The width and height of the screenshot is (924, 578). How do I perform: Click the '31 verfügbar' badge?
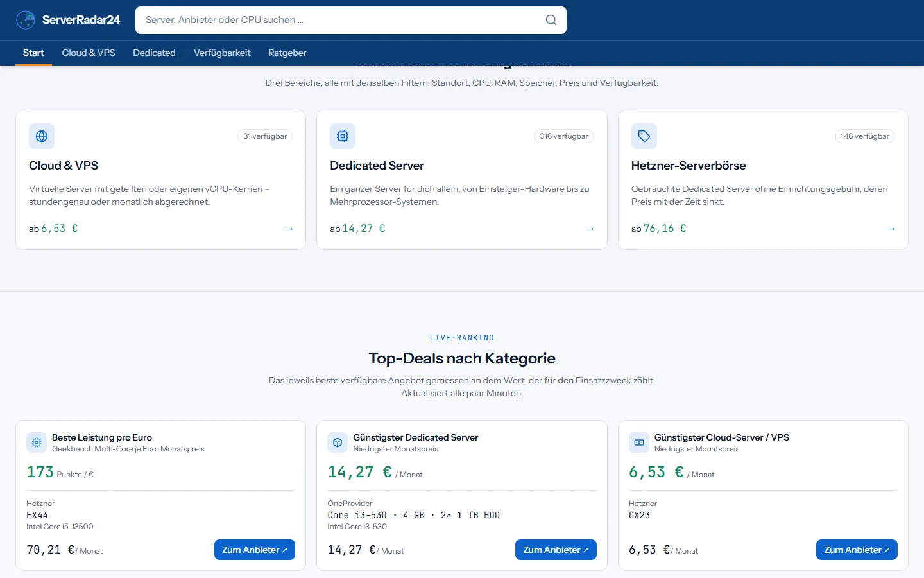tap(265, 136)
